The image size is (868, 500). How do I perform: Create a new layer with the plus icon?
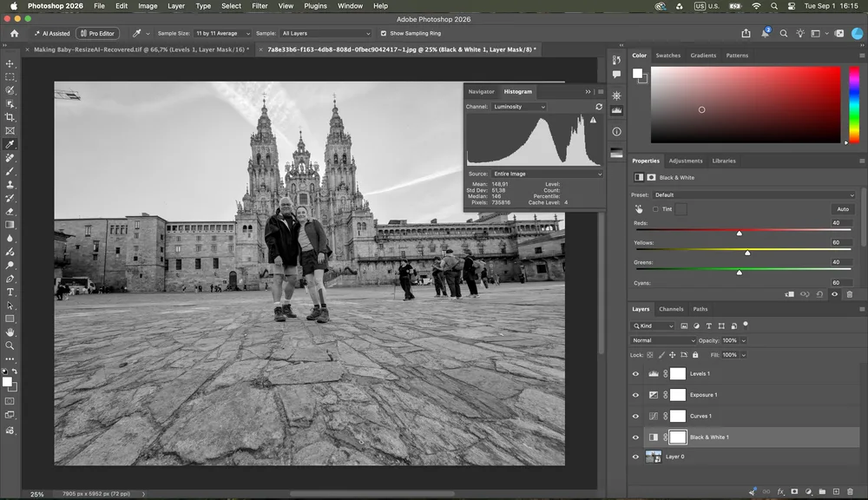tap(836, 491)
